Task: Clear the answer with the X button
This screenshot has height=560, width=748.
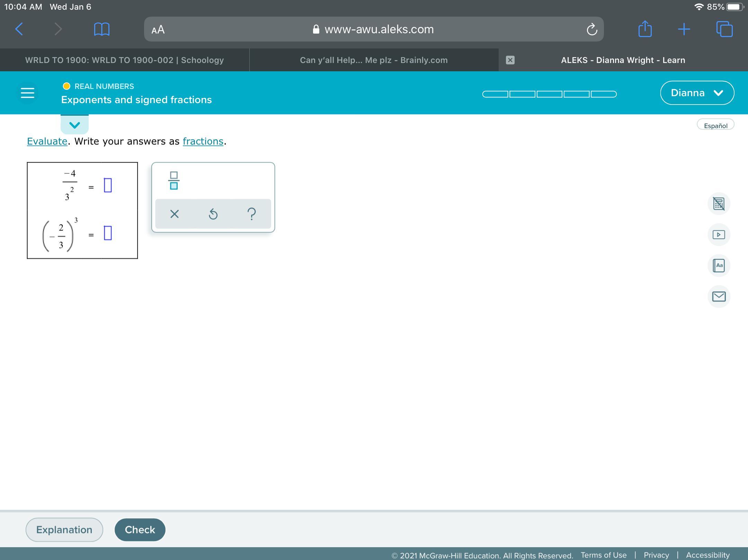Action: click(x=175, y=214)
